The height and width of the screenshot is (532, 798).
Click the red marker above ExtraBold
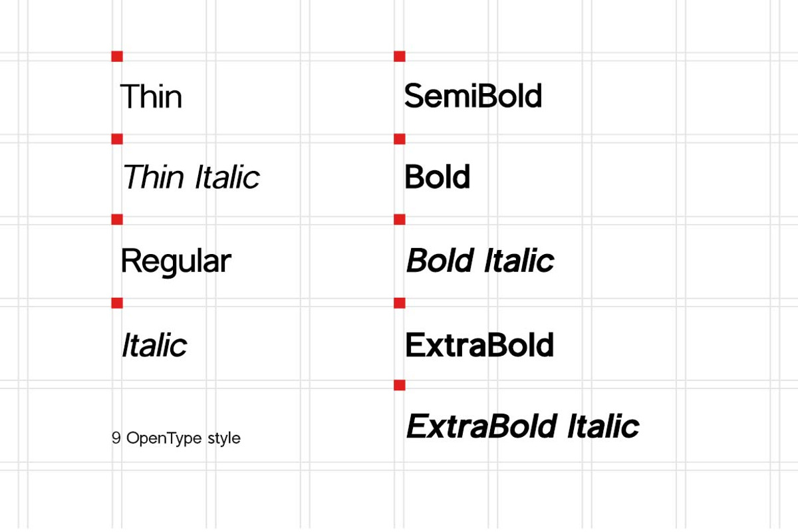coord(400,303)
